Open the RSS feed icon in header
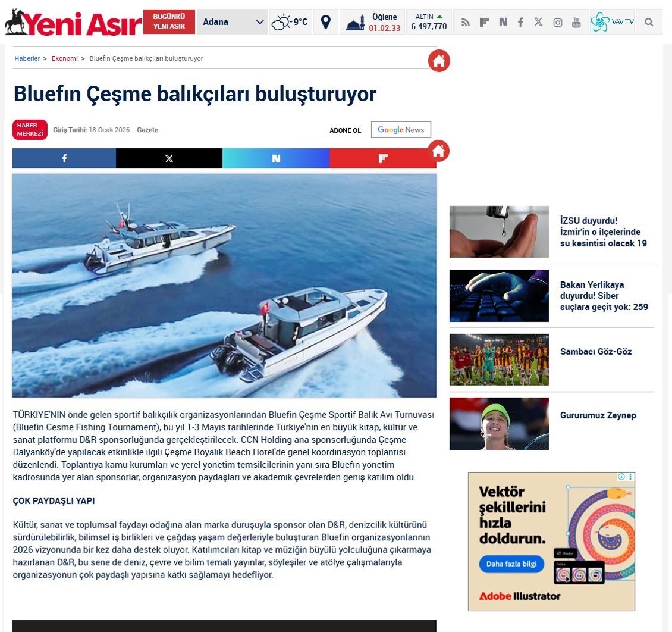This screenshot has width=672, height=632. [466, 22]
